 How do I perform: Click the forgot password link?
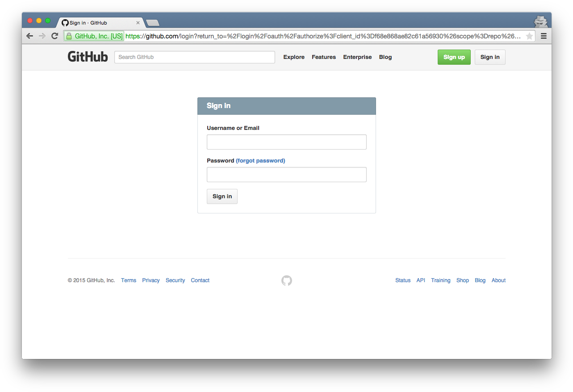coord(260,161)
